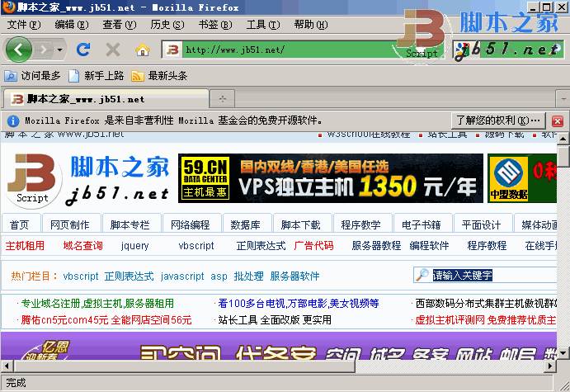The height and width of the screenshot is (392, 570).
Task: Open the 编辑 menu
Action: pos(72,25)
